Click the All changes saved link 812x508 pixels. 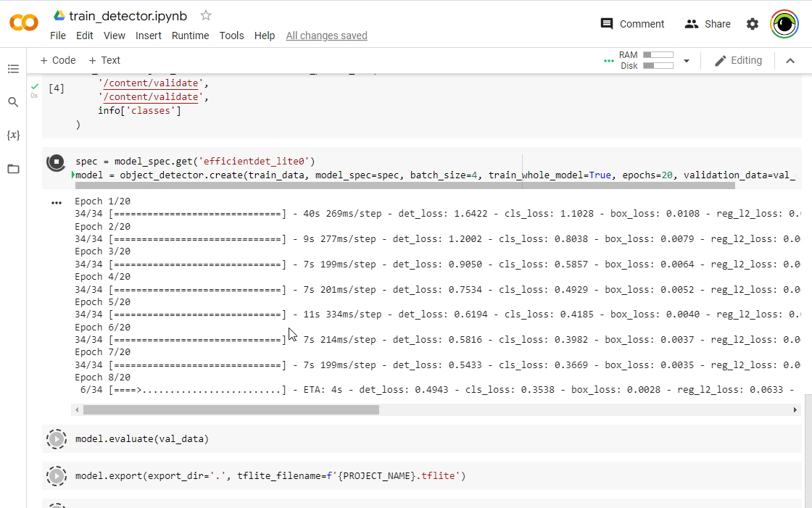(x=326, y=36)
